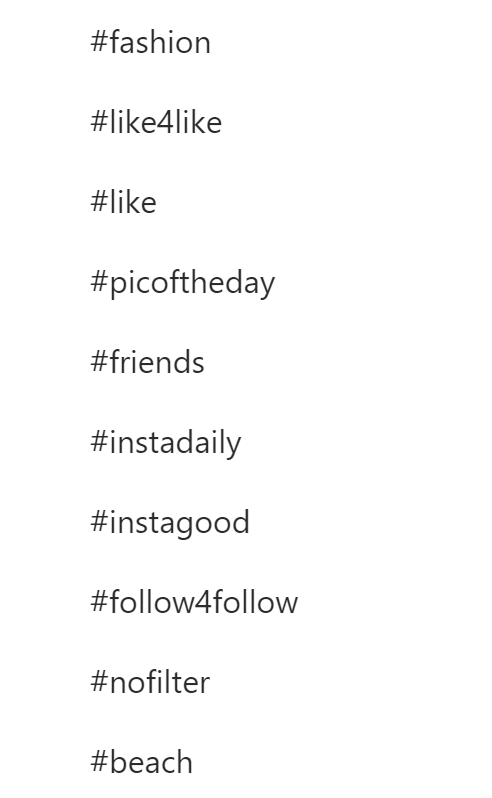Select the #instadaily hashtag
Screen dimensions: 492x798
pos(166,443)
